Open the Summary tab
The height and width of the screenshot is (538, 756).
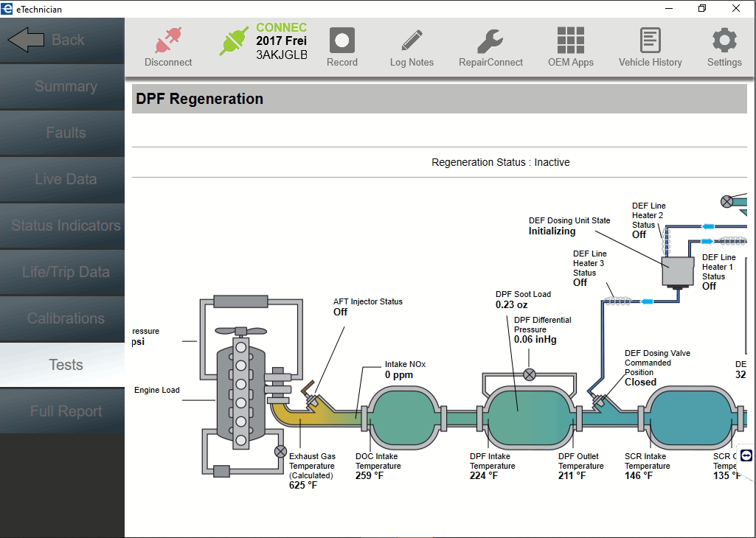[62, 87]
